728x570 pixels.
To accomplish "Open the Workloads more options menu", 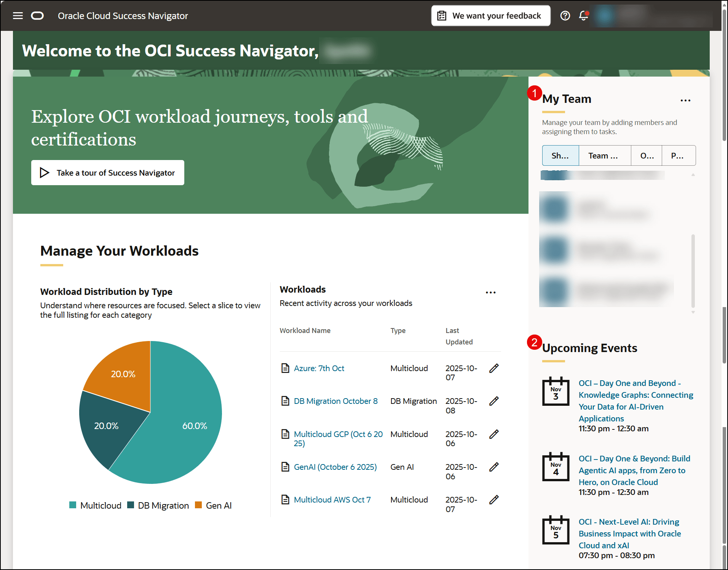I will [x=491, y=292].
